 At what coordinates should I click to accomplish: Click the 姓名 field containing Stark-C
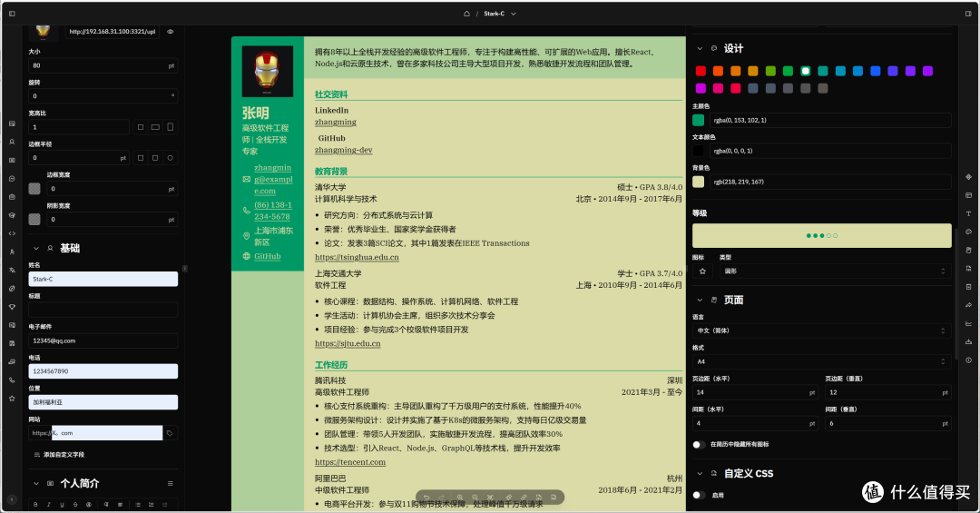[x=103, y=279]
